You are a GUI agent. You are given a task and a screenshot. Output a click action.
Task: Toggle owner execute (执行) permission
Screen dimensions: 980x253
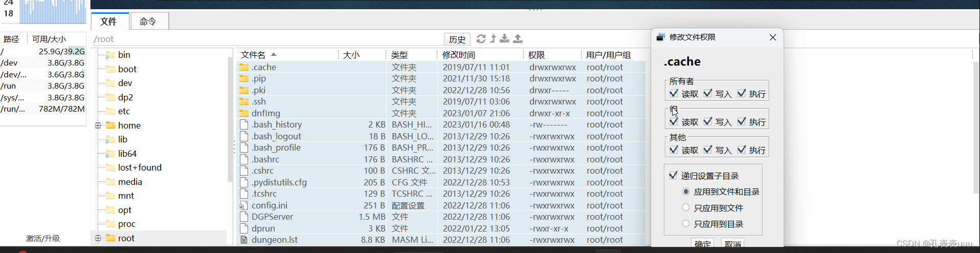tap(742, 93)
